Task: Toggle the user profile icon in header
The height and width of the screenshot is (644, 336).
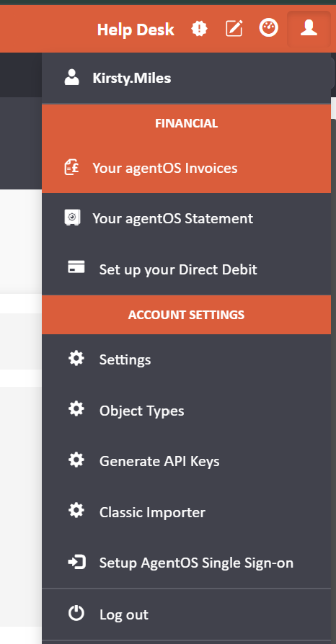Action: pyautogui.click(x=309, y=29)
